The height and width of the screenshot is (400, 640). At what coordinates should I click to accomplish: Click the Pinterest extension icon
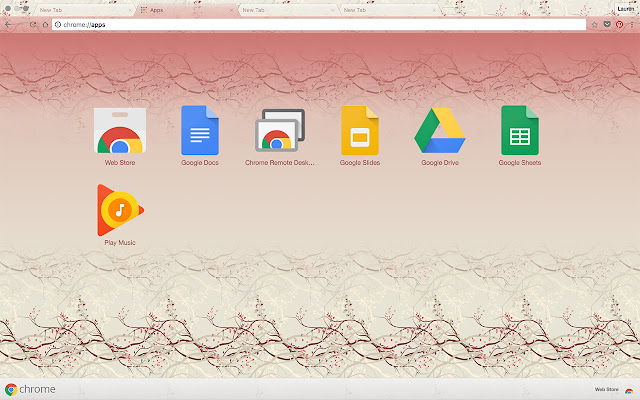pyautogui.click(x=620, y=24)
